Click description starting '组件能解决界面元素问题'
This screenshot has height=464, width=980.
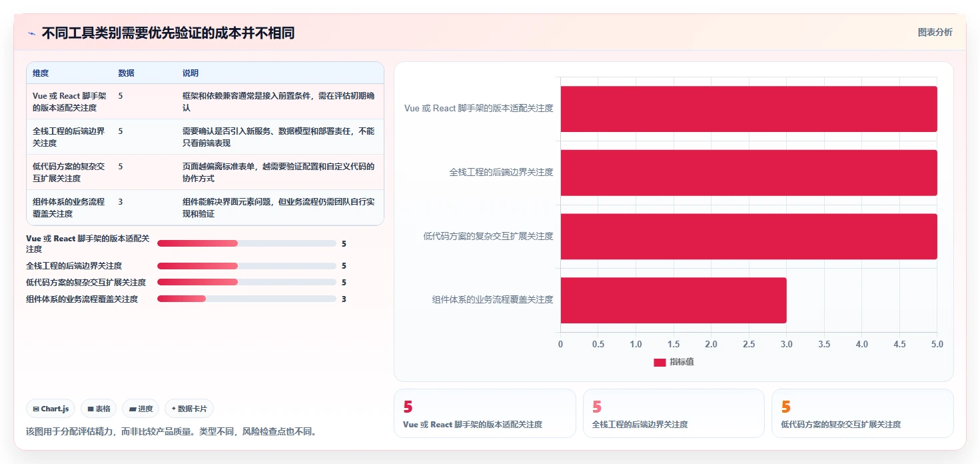(278, 207)
